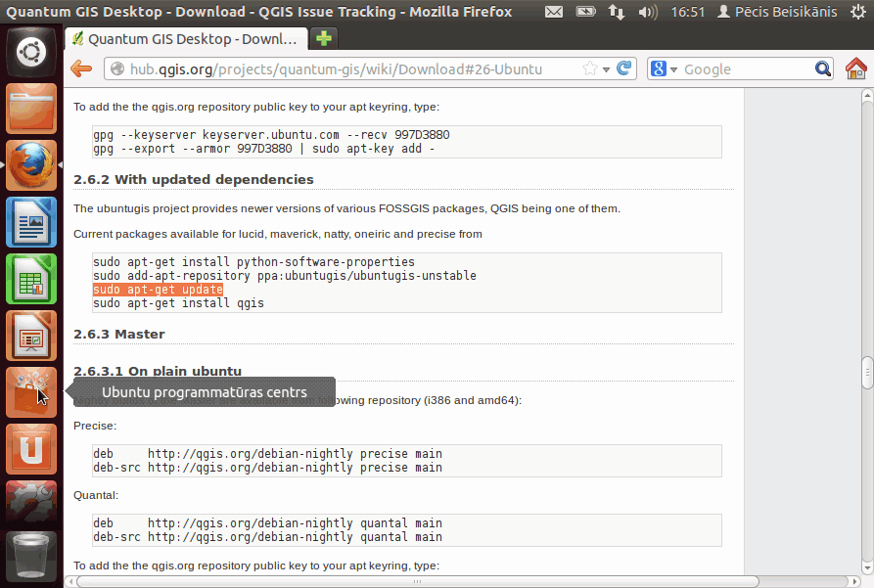
Task: Click the 'gpg --export --armor' command line
Action: [x=263, y=149]
